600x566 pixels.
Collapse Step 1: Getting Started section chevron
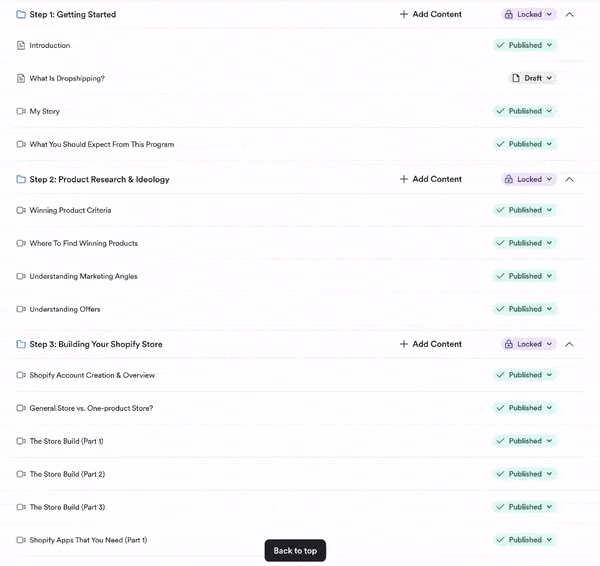coord(569,15)
